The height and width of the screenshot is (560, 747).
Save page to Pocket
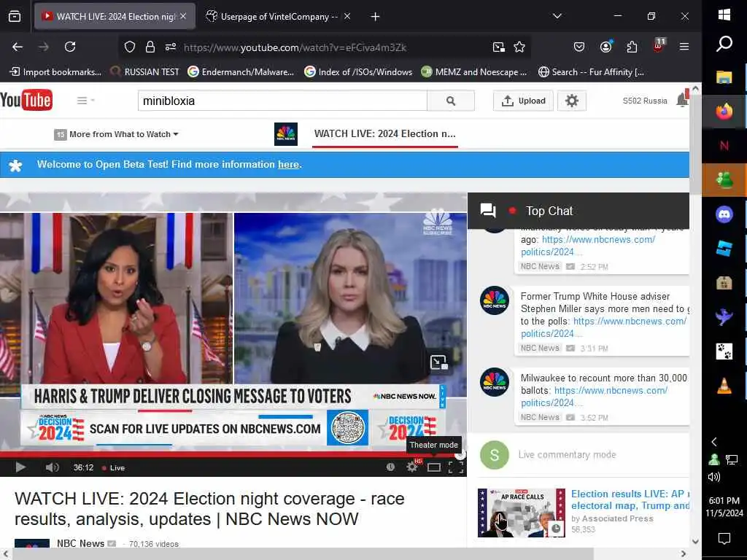coord(579,47)
